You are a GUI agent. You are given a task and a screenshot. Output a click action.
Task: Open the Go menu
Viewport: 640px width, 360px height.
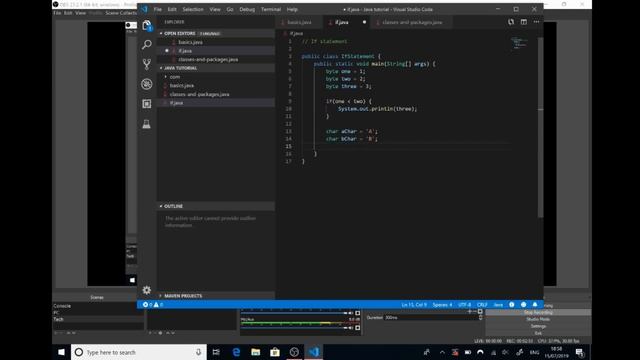[x=230, y=9]
